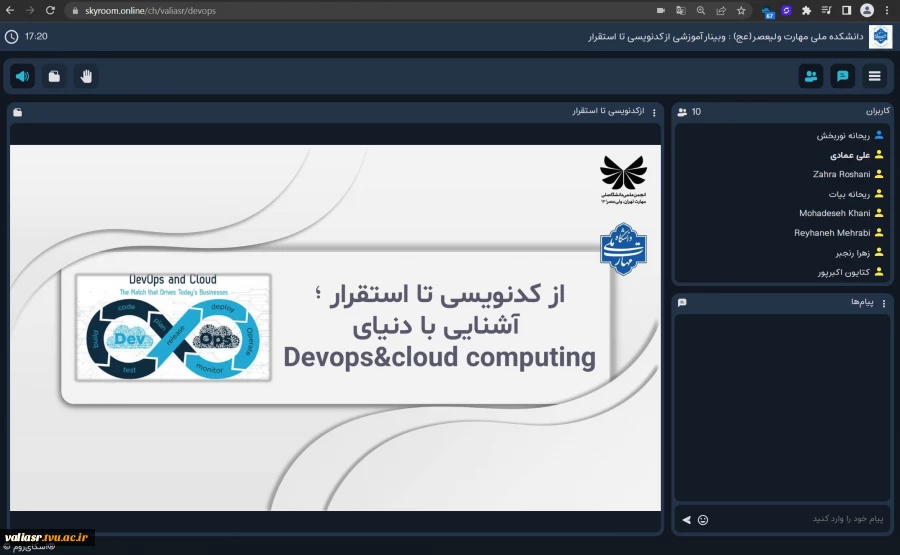
Task: Toggle the browser side panel icon
Action: tap(847, 10)
